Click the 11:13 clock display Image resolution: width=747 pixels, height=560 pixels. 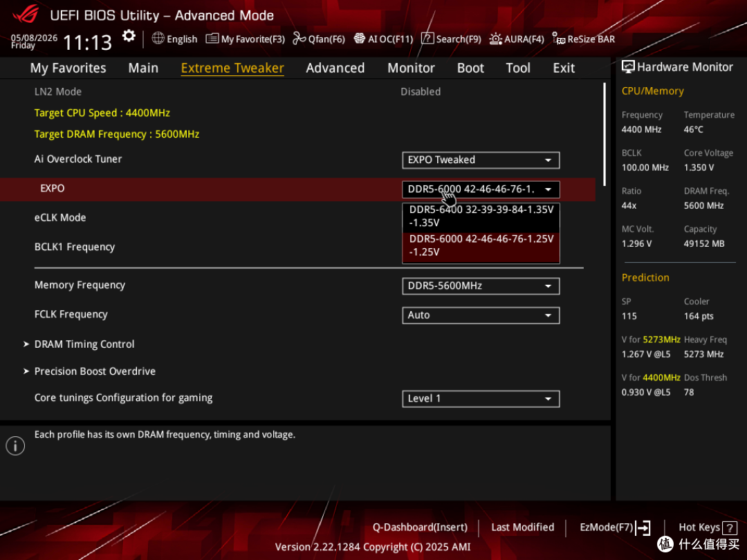point(88,43)
